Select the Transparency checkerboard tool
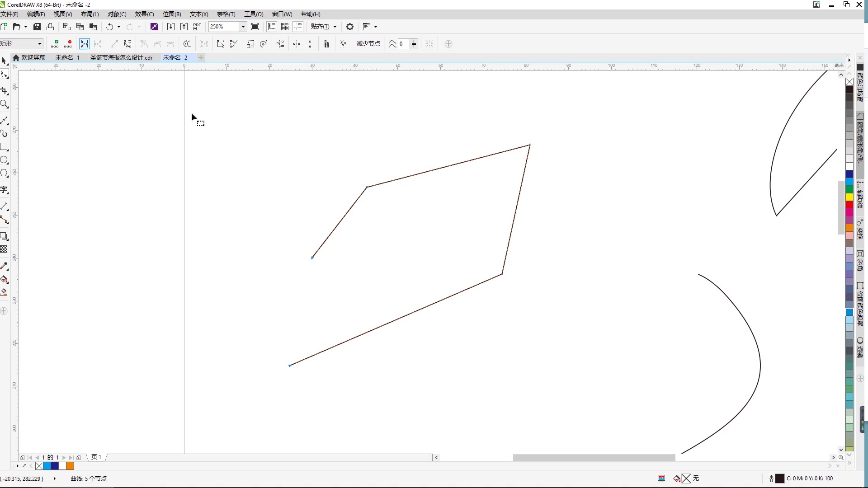This screenshot has height=488, width=868. click(4, 249)
